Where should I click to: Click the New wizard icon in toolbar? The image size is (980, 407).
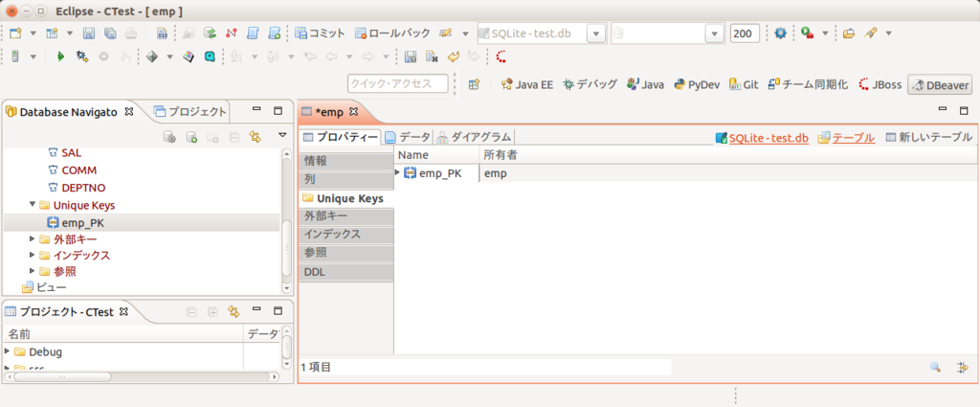click(15, 34)
